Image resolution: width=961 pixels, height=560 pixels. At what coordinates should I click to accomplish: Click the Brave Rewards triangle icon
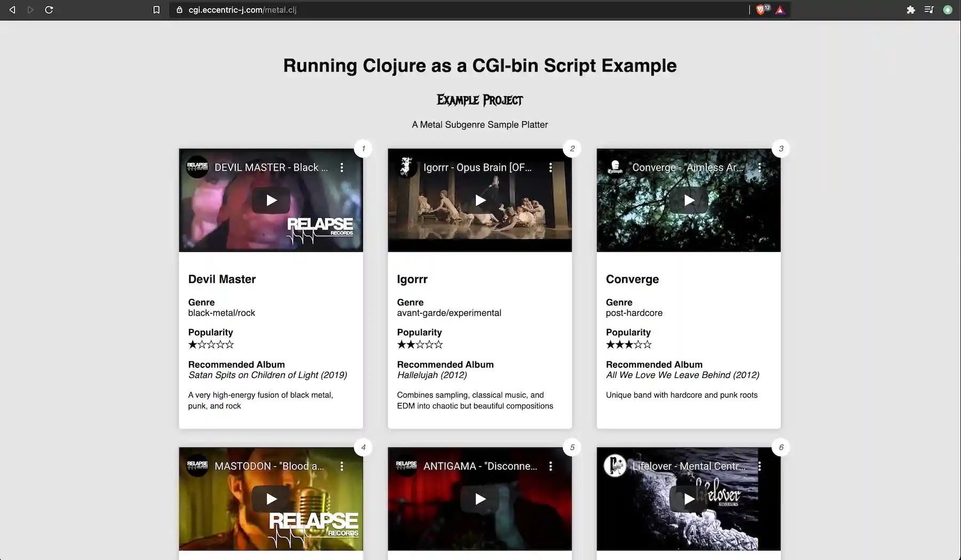(x=781, y=10)
